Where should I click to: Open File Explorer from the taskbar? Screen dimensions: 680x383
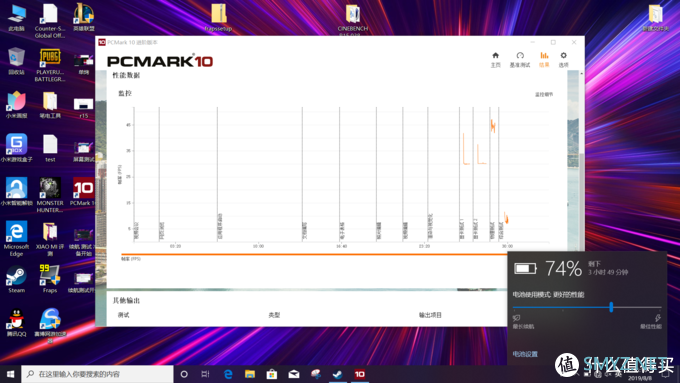250,374
